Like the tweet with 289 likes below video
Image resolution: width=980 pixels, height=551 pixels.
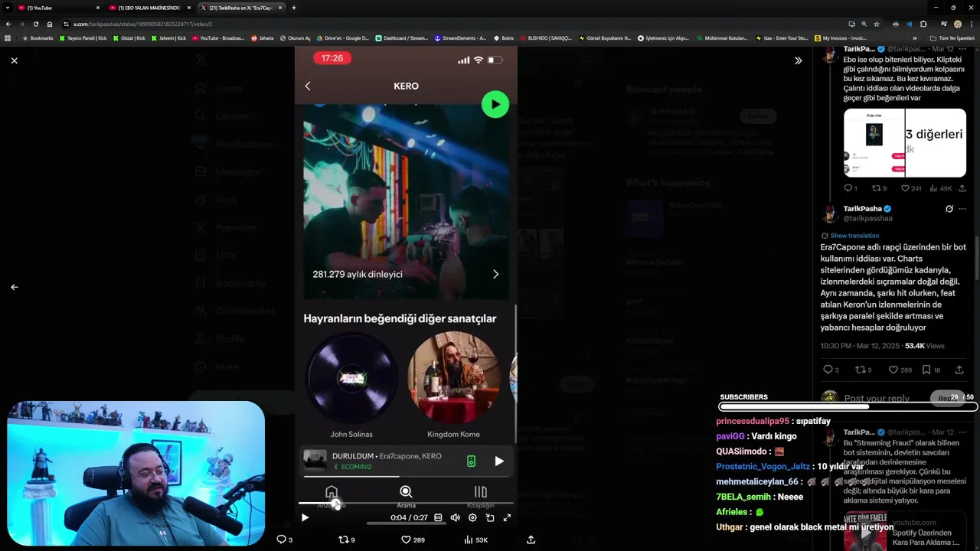click(x=413, y=540)
